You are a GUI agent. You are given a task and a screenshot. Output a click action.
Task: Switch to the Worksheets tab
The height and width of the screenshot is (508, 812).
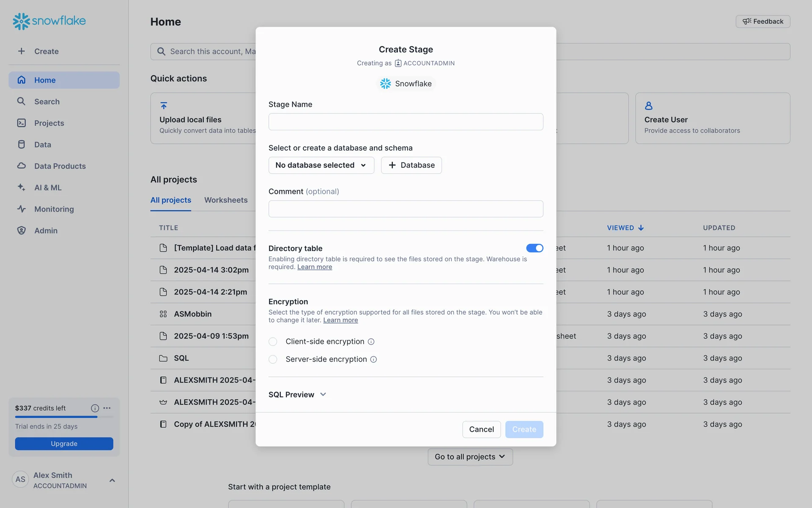226,200
